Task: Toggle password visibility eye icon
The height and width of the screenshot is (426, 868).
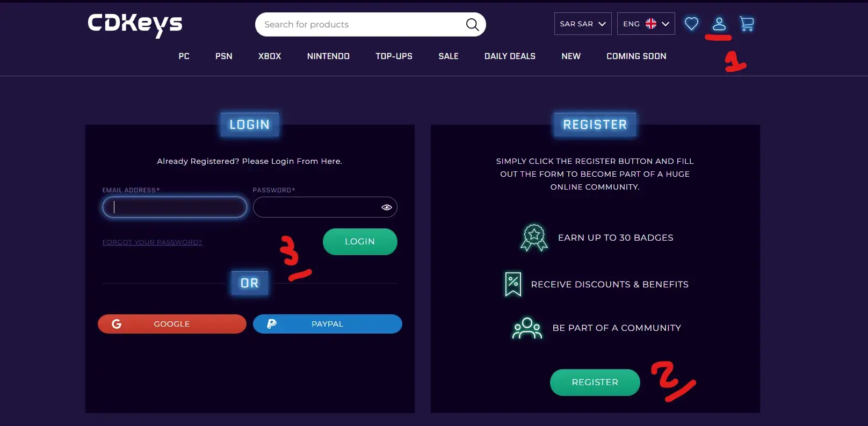Action: click(386, 207)
